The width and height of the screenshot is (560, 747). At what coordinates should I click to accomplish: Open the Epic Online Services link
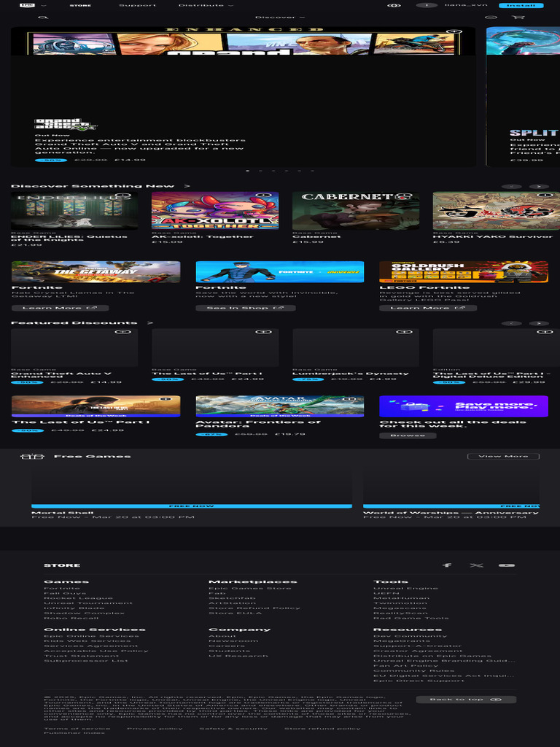(x=91, y=636)
